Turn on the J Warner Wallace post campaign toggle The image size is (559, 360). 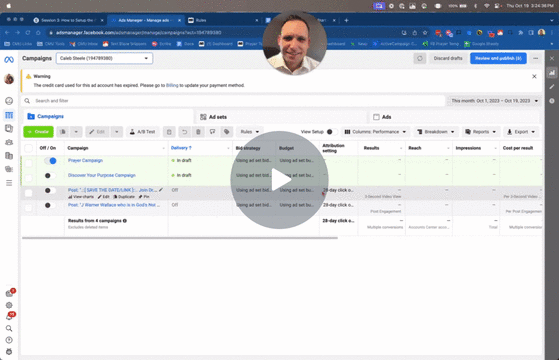coord(50,205)
